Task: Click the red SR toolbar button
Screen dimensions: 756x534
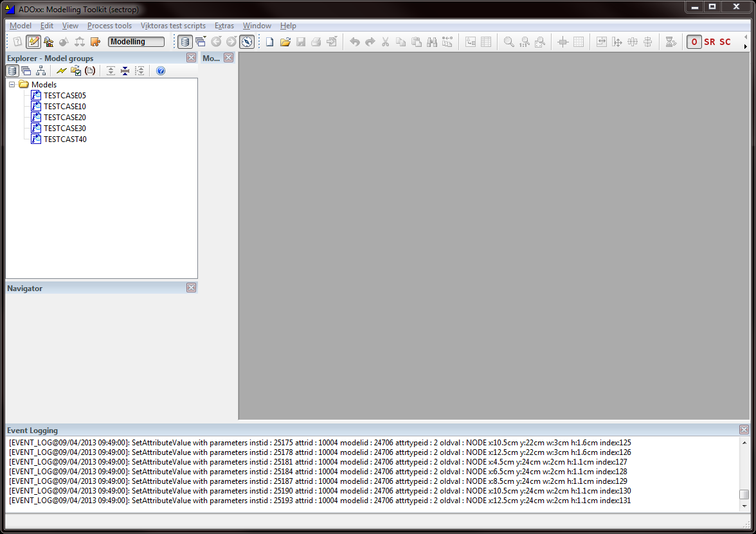Action: pos(710,42)
